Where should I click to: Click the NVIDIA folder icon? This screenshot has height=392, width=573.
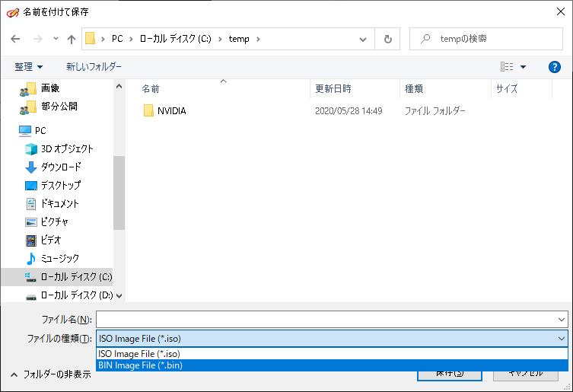tap(148, 110)
